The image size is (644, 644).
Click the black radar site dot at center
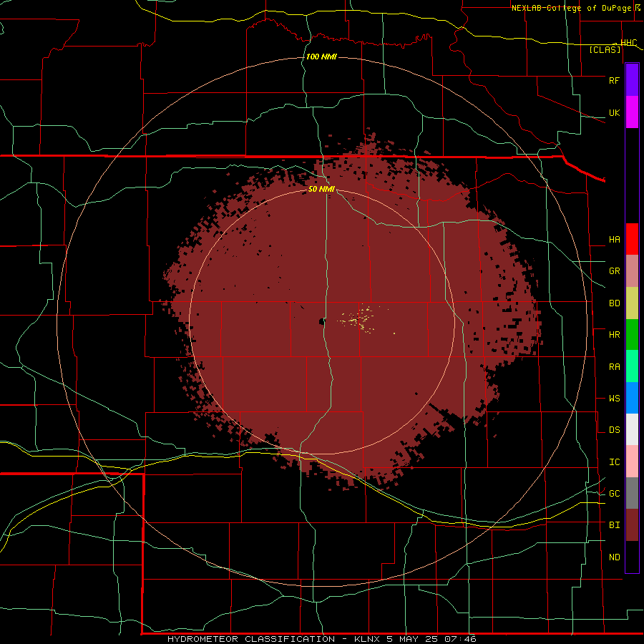click(321, 321)
